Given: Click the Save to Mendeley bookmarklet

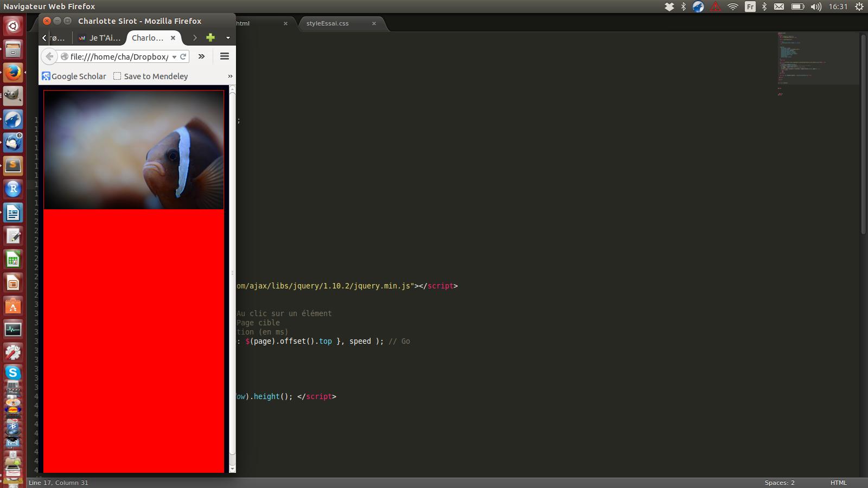Looking at the screenshot, I should coord(151,76).
